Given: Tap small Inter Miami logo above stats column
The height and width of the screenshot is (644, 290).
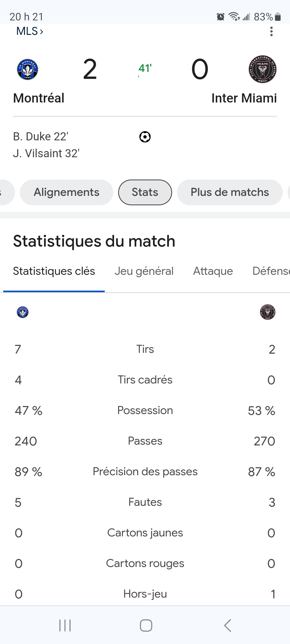Looking at the screenshot, I should click(x=268, y=312).
